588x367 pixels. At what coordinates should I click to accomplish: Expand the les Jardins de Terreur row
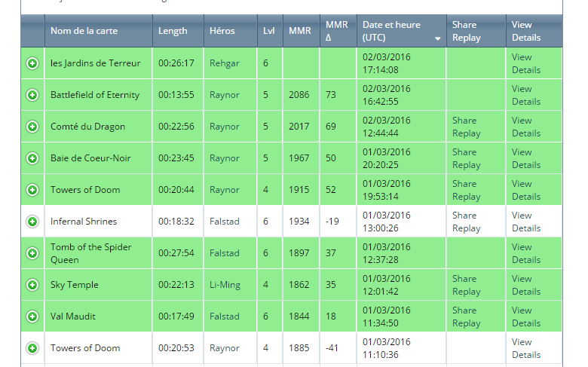tap(32, 63)
